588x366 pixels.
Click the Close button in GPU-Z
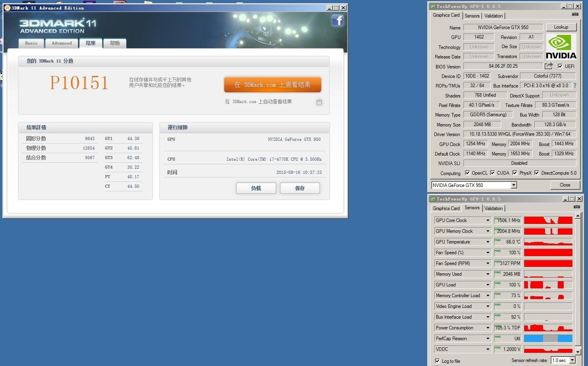point(565,185)
